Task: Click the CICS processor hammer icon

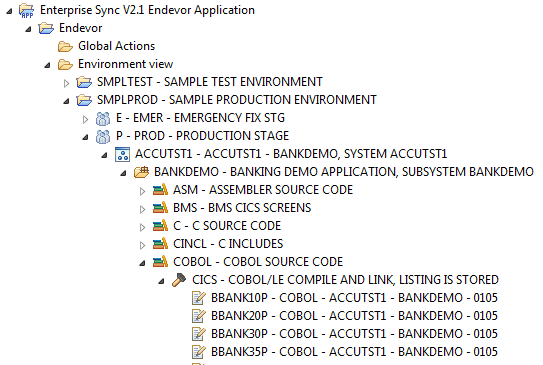Action: [179, 280]
